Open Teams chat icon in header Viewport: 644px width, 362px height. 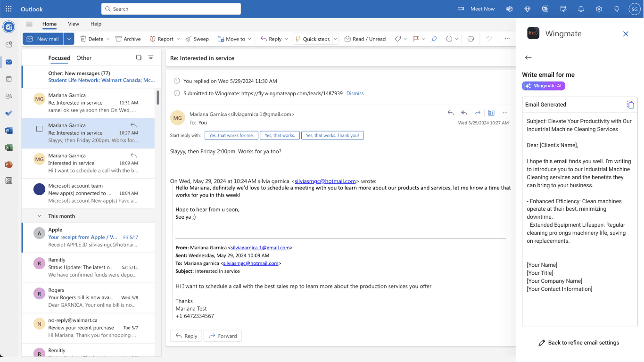point(510,9)
